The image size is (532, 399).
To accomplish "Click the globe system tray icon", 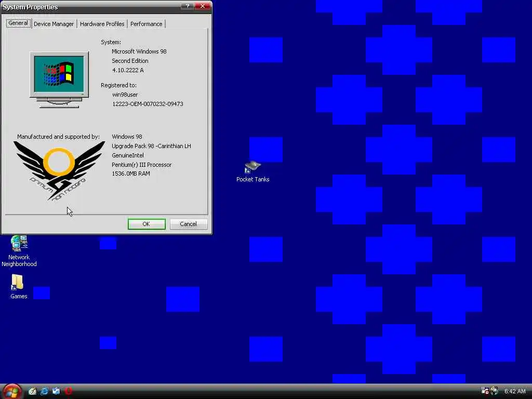I will (x=495, y=391).
